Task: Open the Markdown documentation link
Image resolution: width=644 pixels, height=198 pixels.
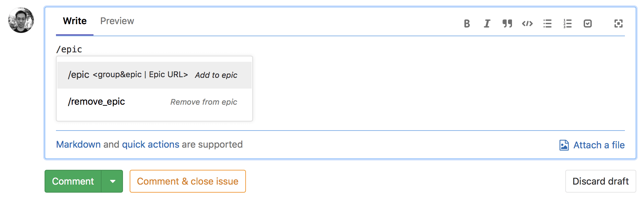Action: click(78, 144)
